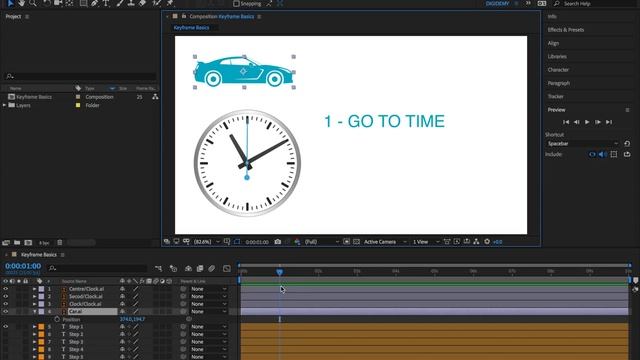Click the viewer current time 0:00:01:00

coord(257,242)
